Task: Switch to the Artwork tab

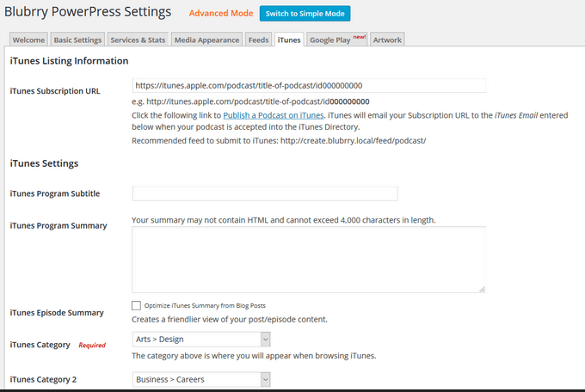Action: (387, 40)
